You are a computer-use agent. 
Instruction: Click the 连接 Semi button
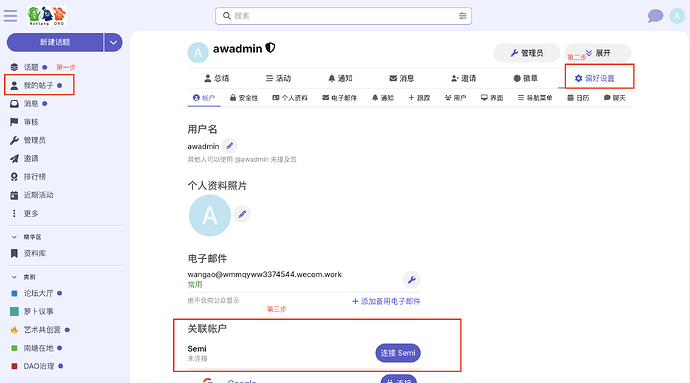click(398, 353)
